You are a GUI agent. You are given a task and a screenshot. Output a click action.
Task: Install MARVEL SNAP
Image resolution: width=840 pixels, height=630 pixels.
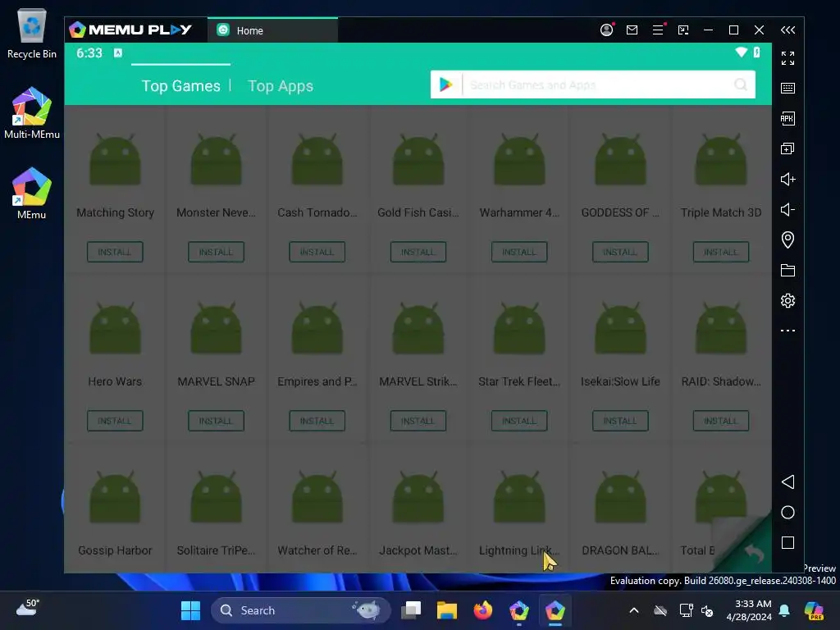tap(216, 421)
